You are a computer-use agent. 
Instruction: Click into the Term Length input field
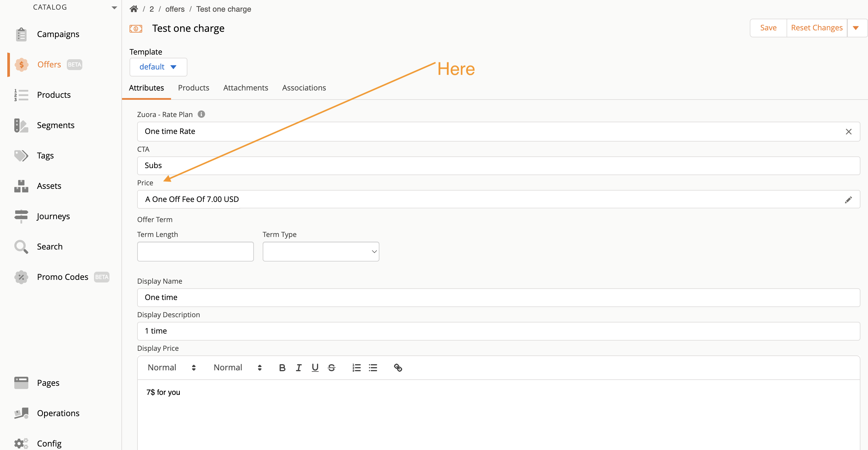point(195,252)
